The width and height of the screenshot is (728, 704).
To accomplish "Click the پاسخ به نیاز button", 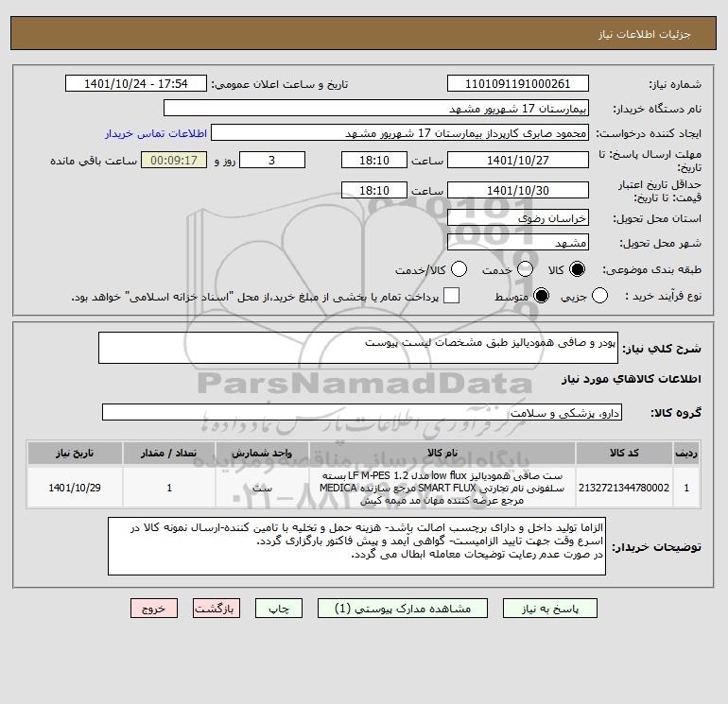I will pos(550,609).
